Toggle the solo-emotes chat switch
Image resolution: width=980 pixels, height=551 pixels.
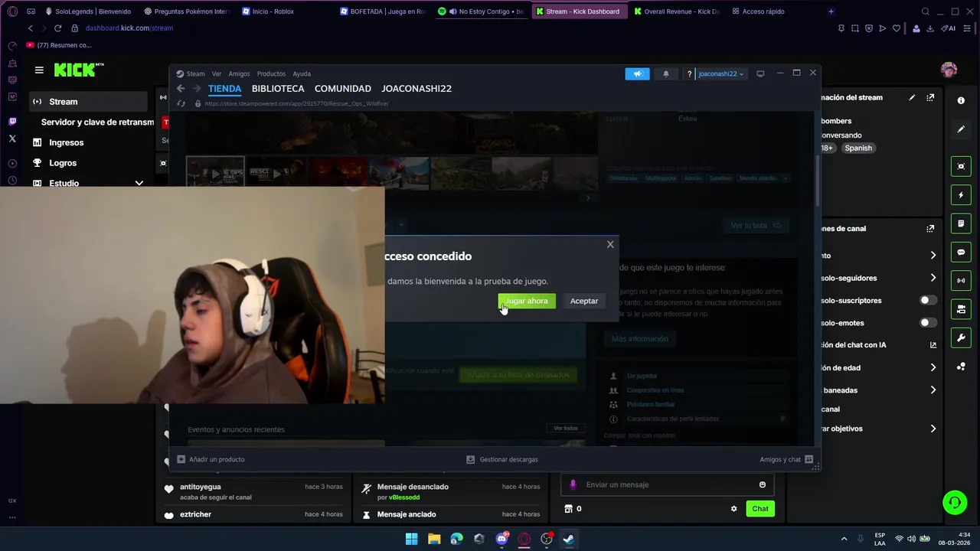928,323
